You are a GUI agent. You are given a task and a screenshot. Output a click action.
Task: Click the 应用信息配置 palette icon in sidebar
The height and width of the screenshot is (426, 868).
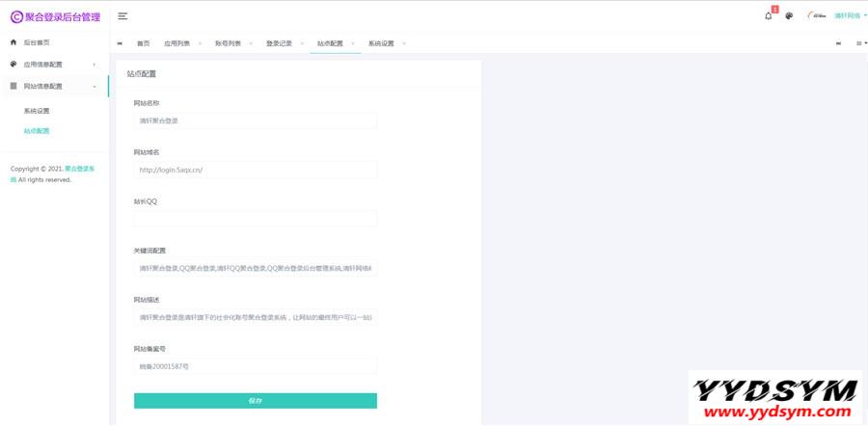[14, 65]
